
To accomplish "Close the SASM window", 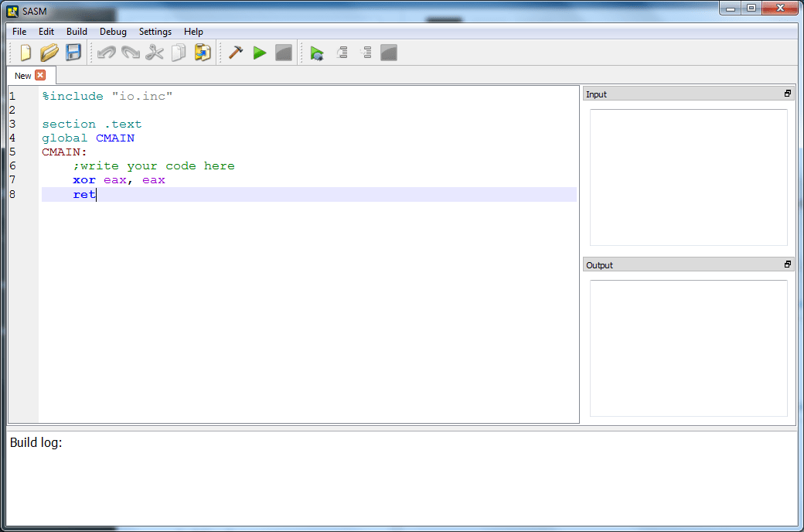I will [781, 9].
